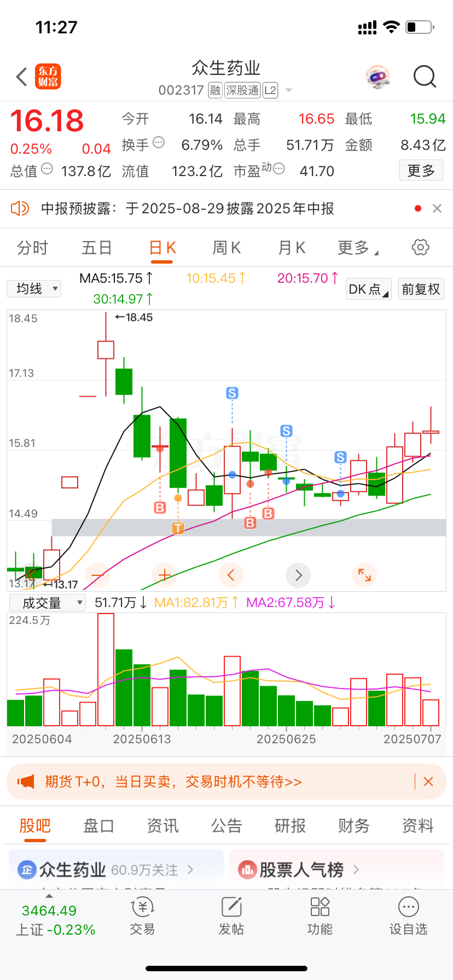Switch to 月K chart tab

(292, 248)
